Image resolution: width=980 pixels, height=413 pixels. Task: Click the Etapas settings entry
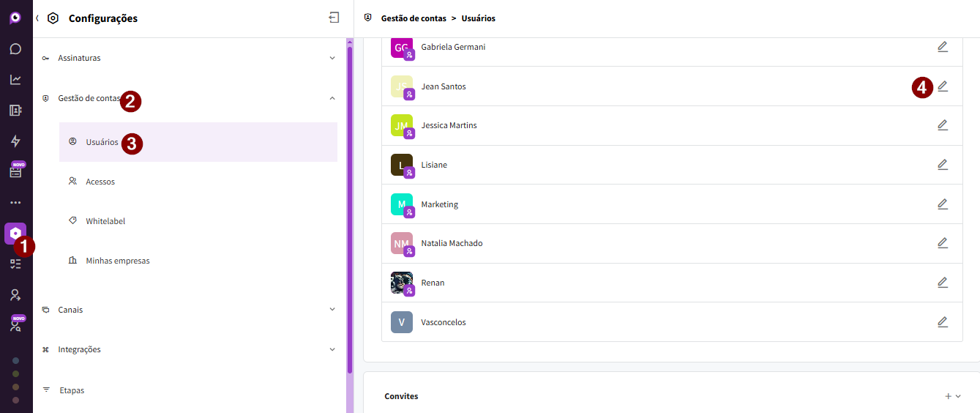coord(72,390)
